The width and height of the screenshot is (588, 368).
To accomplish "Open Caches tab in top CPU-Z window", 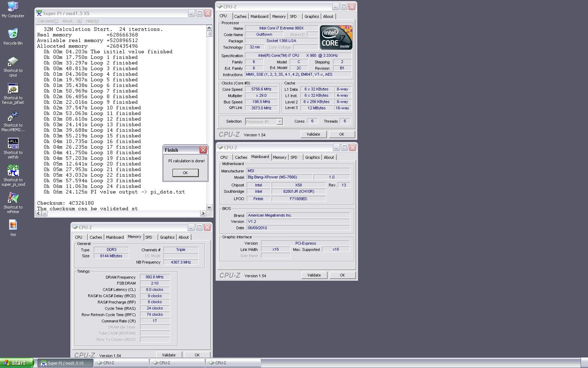I will pos(240,17).
